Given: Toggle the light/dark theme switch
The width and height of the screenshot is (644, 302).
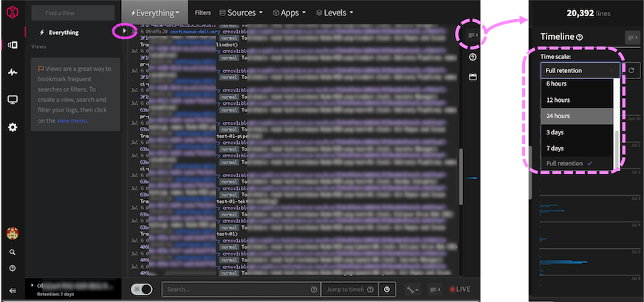Looking at the screenshot, I should [141, 289].
